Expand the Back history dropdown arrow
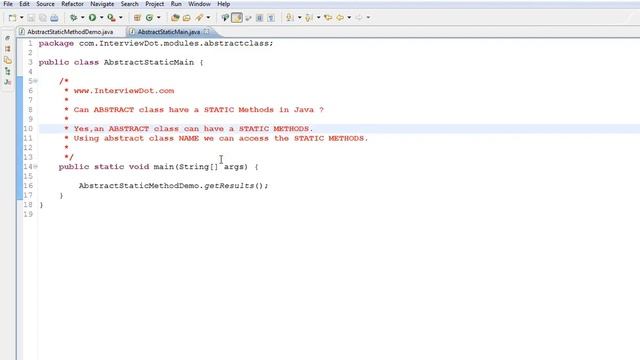The width and height of the screenshot is (640, 360). pyautogui.click(x=349, y=18)
